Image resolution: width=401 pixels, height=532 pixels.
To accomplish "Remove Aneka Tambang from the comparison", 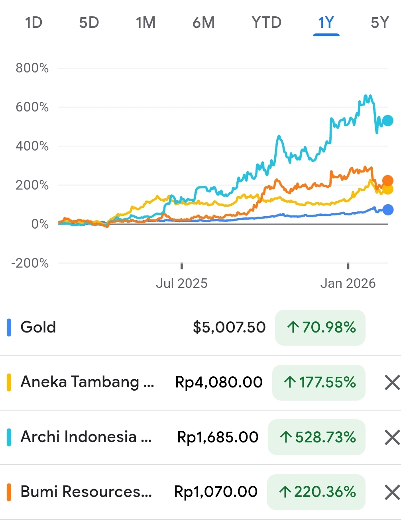I will click(x=392, y=382).
